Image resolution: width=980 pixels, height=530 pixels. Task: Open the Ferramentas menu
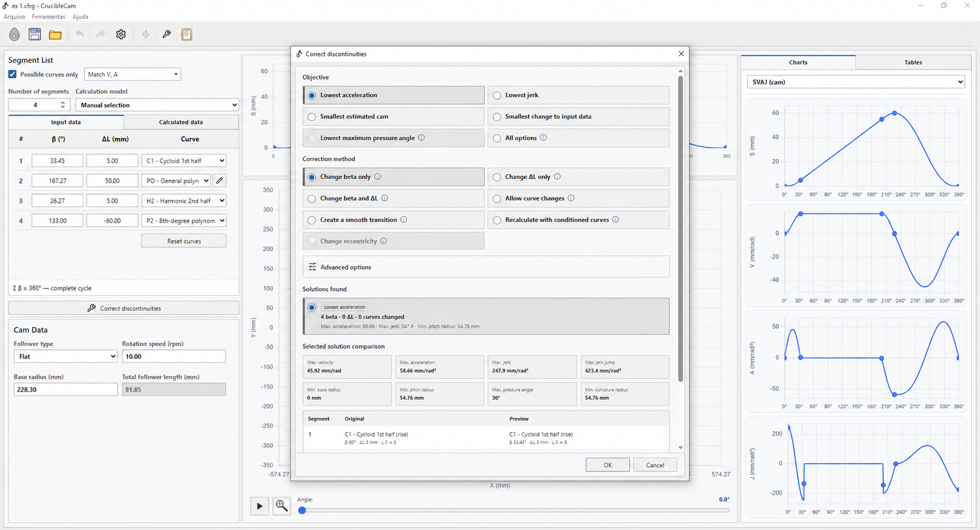(x=48, y=17)
